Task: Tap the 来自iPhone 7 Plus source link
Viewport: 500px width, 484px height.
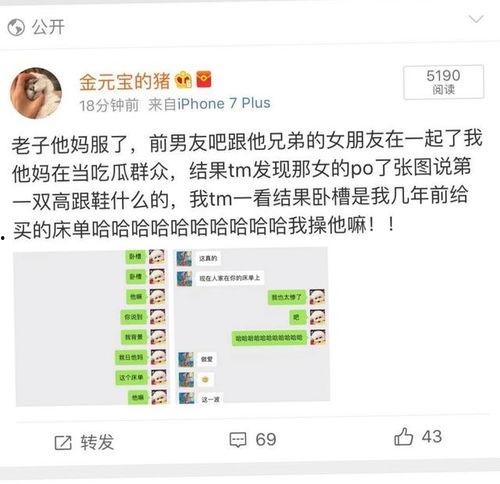Action: pos(209,104)
